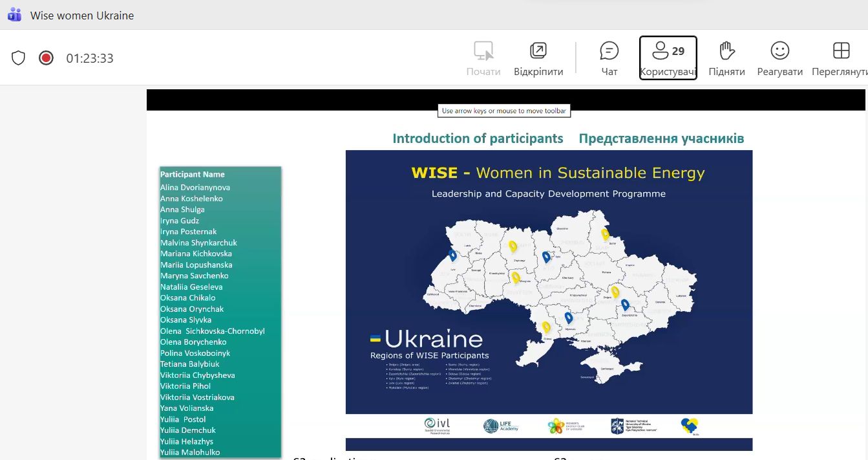Click the 'Use arrow keys' toolbar tooltip
The width and height of the screenshot is (868, 460).
click(x=503, y=111)
